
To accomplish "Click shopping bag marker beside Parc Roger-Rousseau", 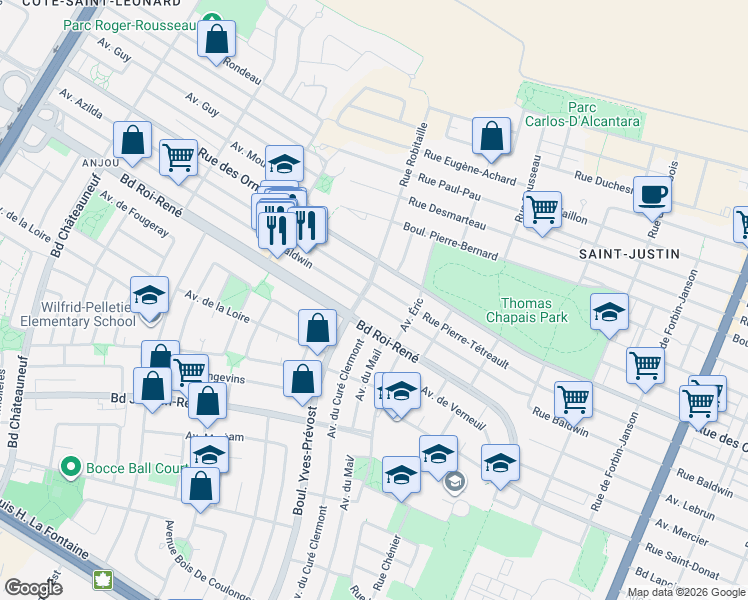I will (x=217, y=42).
